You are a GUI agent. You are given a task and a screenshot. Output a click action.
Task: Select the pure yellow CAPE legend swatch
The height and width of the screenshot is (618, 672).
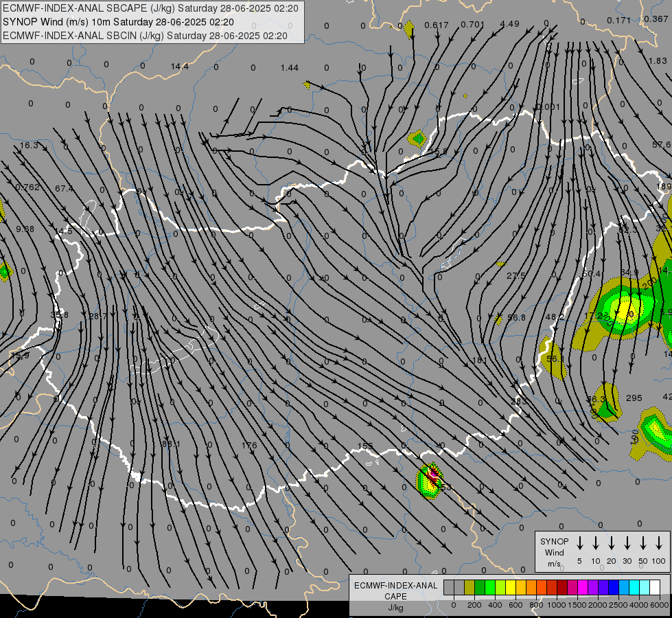[511, 588]
